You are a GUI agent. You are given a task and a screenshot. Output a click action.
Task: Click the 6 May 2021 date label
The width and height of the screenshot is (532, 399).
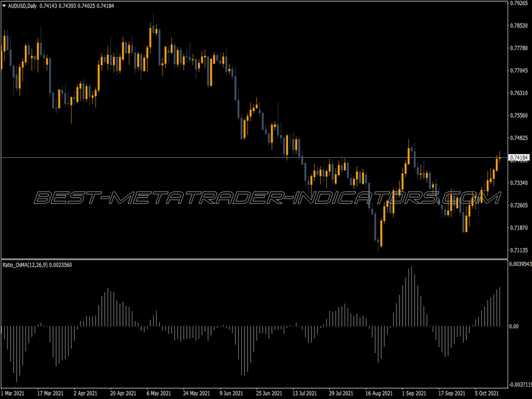(x=159, y=393)
